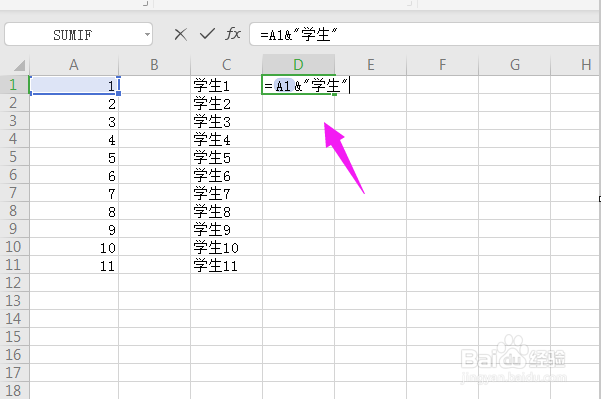Select row 4 header
Screen dimensions: 601x399
[x=14, y=139]
